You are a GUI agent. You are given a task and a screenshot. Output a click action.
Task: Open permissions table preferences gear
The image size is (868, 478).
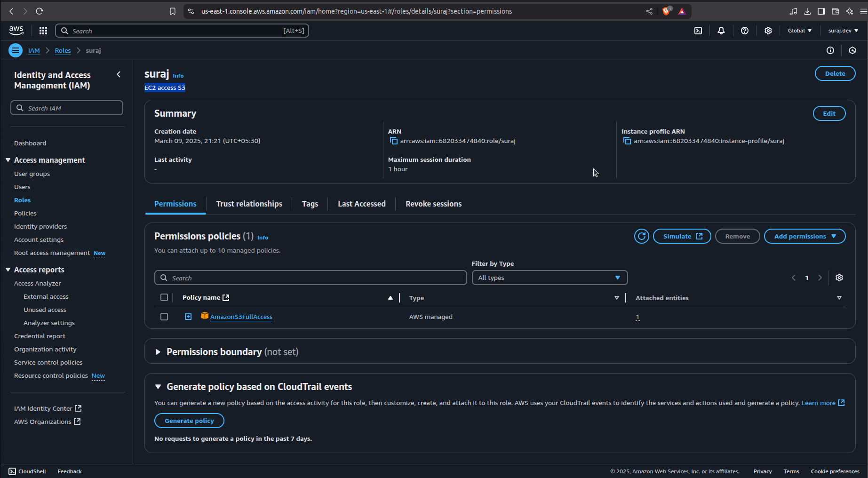(x=839, y=278)
